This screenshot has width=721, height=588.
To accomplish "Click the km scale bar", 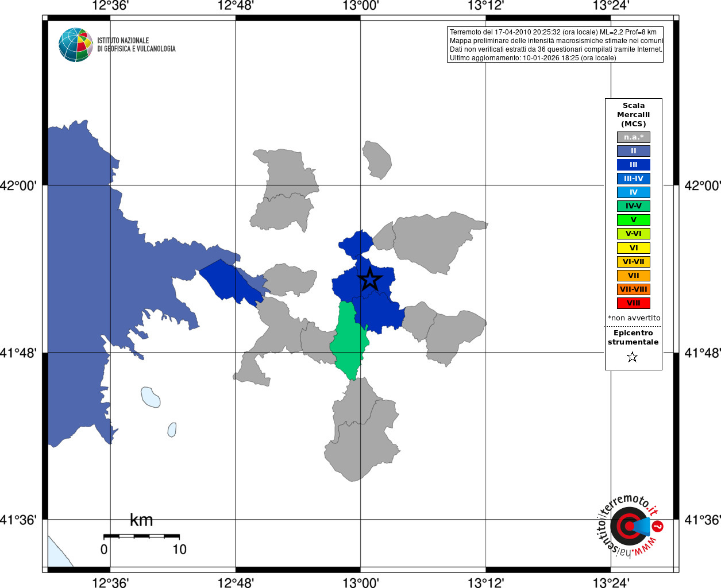I will click(141, 536).
